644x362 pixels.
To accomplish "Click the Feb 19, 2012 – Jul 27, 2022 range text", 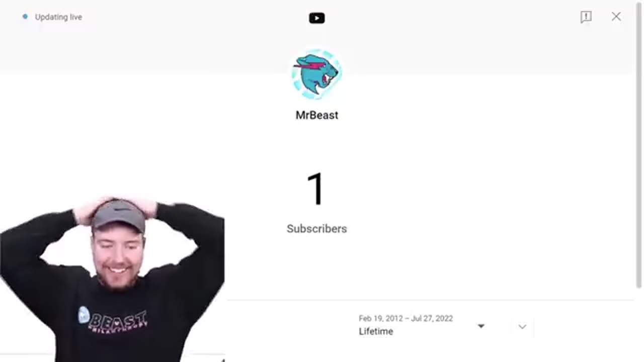I will tap(406, 318).
